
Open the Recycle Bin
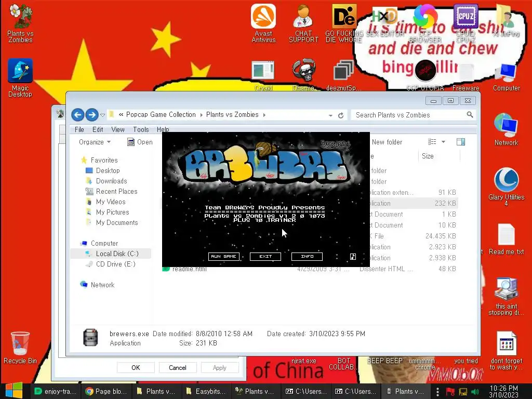(20, 348)
